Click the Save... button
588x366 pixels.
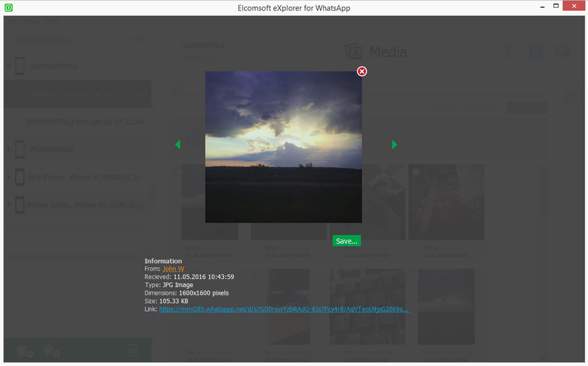(346, 241)
